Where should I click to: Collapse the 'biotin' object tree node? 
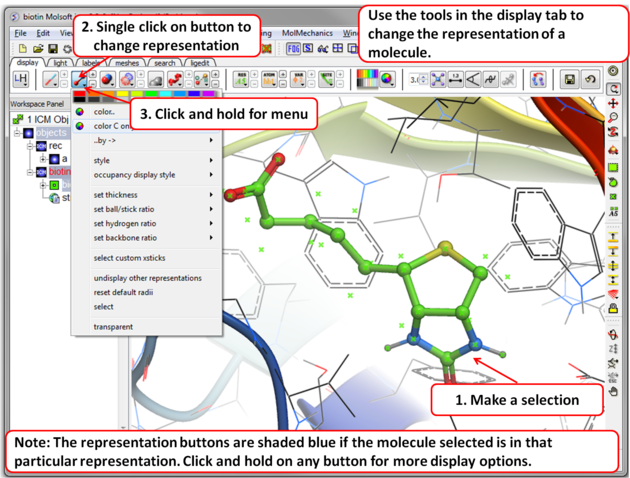28,172
